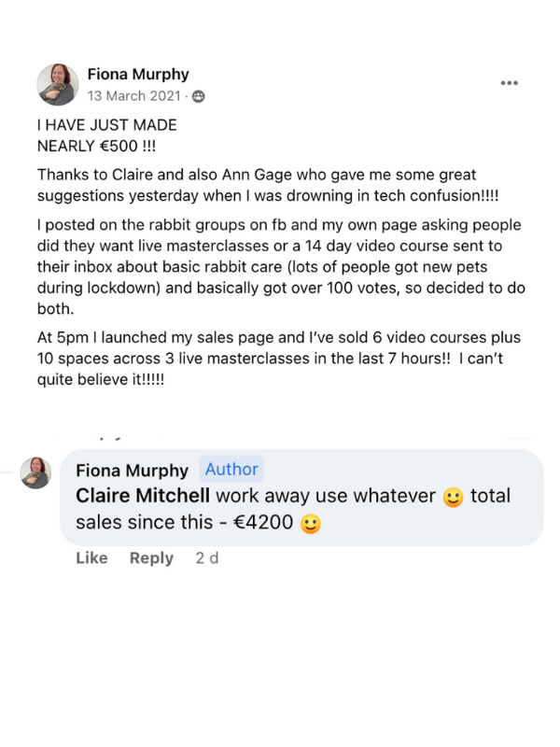560x747 pixels.
Task: Click the Fiona Murphy name in the comment
Action: tap(132, 470)
